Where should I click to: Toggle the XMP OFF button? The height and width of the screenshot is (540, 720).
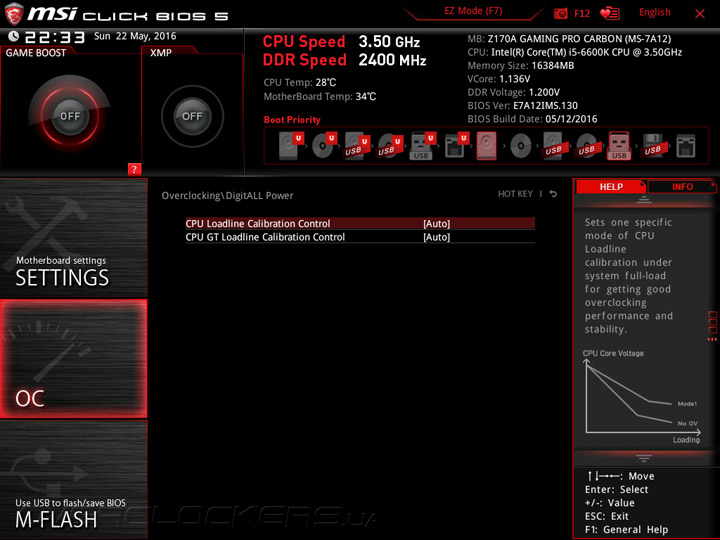tap(192, 116)
